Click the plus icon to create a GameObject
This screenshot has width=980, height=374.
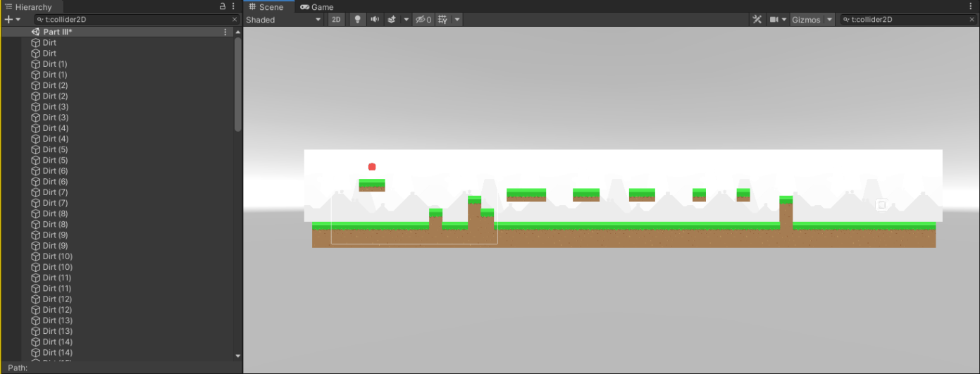[8, 20]
